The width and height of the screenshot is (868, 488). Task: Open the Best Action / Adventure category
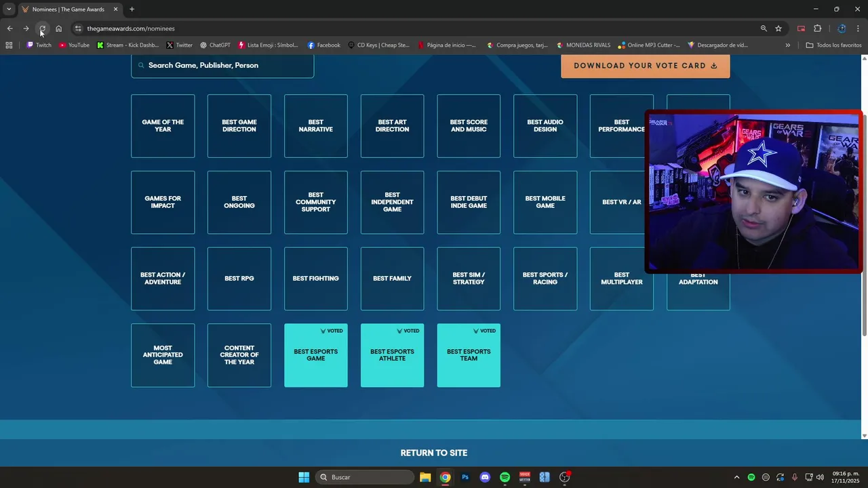(x=163, y=279)
